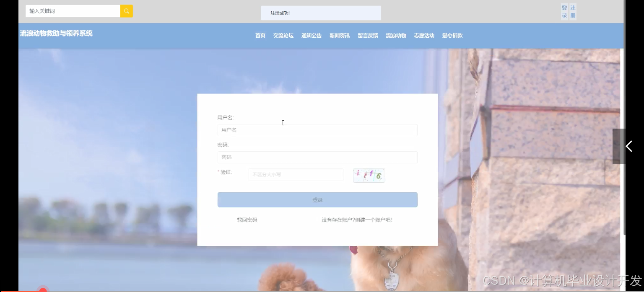Open the 交流论坛 menu item
This screenshot has width=644, height=292.
coord(283,36)
